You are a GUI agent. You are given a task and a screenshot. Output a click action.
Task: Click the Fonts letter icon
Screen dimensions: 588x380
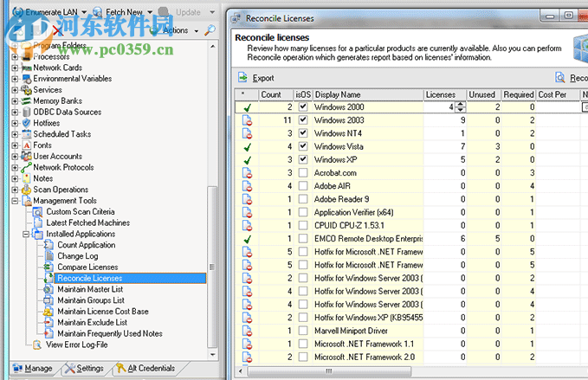tap(27, 145)
